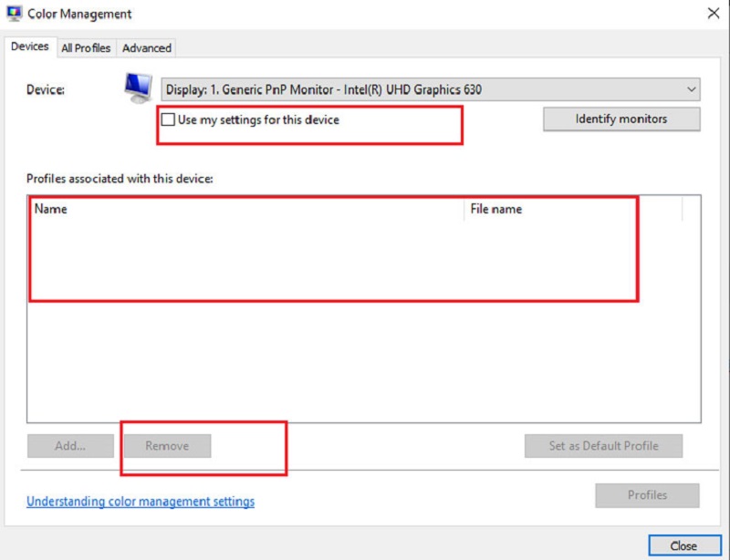Viewport: 730px width, 560px height.
Task: Click the Name column header
Action: tap(49, 209)
